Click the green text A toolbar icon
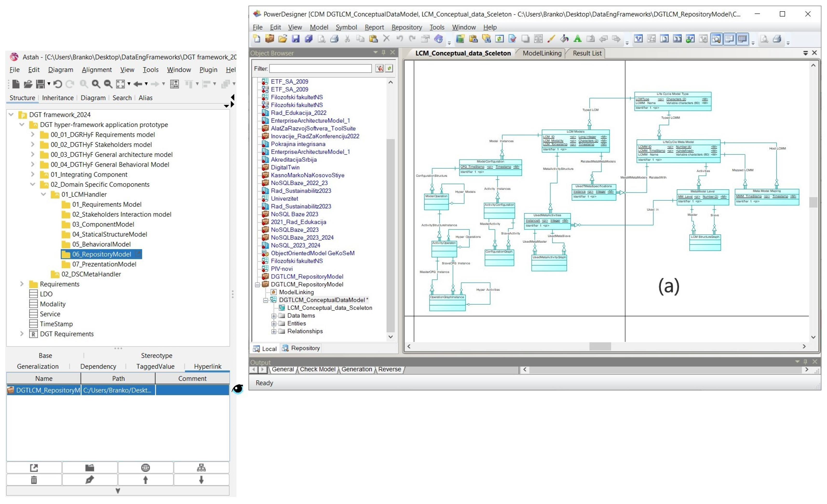 pos(577,39)
